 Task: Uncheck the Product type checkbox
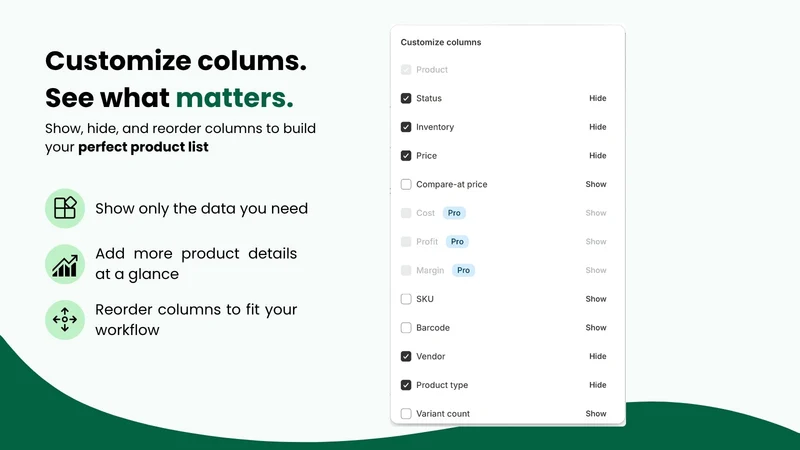click(x=406, y=385)
